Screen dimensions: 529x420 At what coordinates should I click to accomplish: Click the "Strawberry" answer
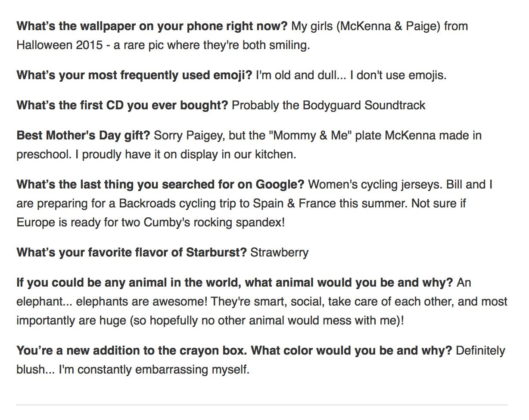(x=279, y=252)
